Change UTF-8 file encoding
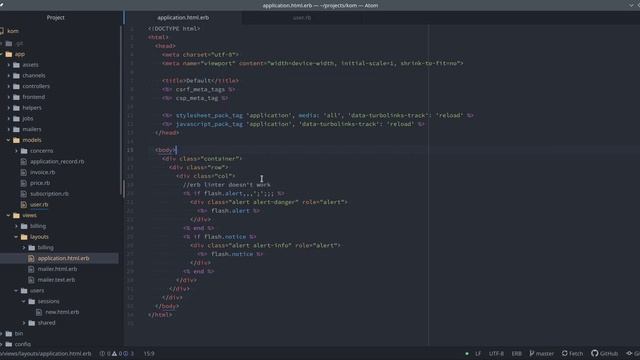The image size is (640, 360). [x=496, y=354]
